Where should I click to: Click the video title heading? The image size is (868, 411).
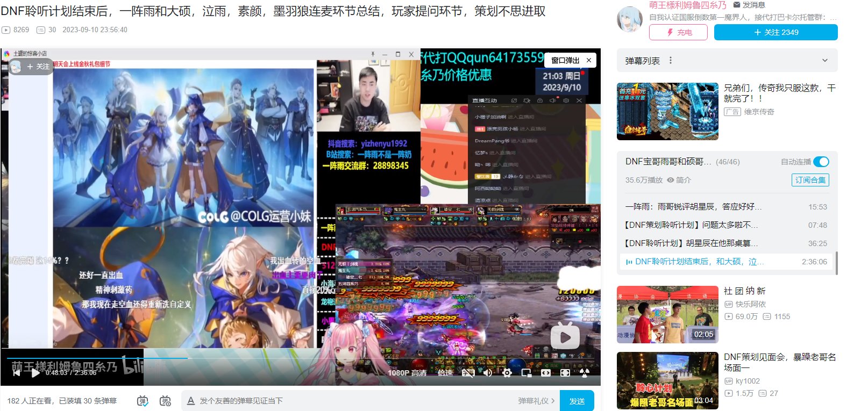point(273,11)
